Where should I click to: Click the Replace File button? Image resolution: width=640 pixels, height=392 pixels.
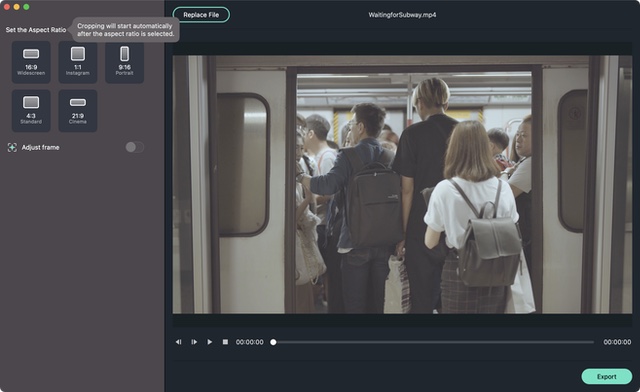coord(201,15)
